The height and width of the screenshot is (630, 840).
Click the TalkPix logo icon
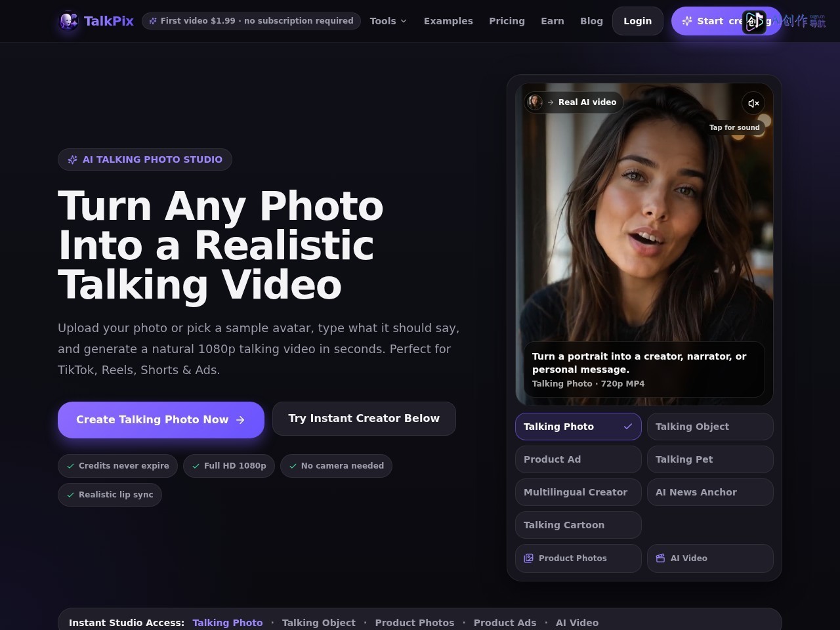68,21
